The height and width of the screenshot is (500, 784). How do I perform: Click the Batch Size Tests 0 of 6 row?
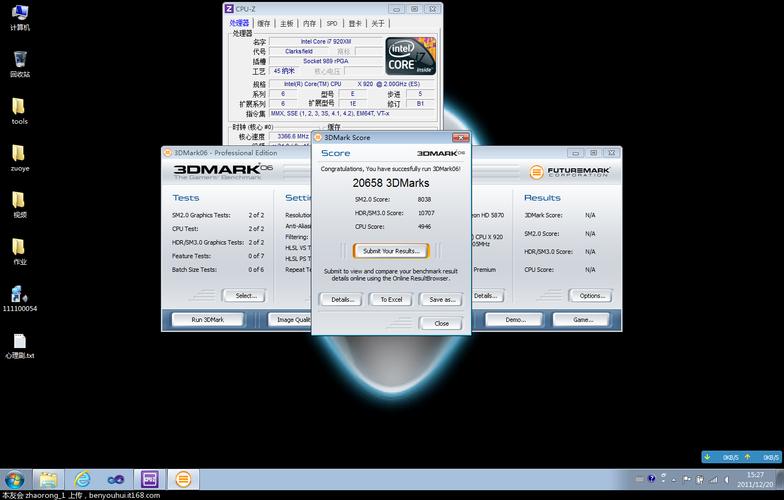click(x=218, y=270)
